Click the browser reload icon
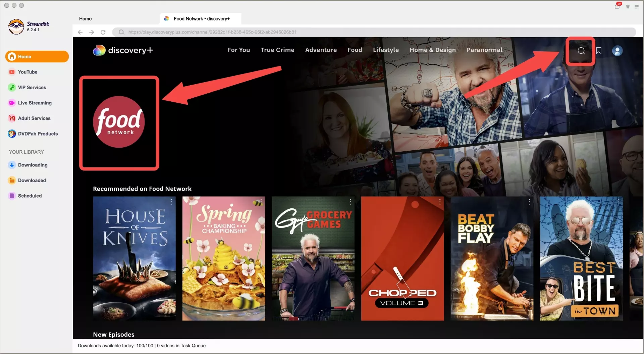Screen dimensions: 644x354 pos(103,32)
